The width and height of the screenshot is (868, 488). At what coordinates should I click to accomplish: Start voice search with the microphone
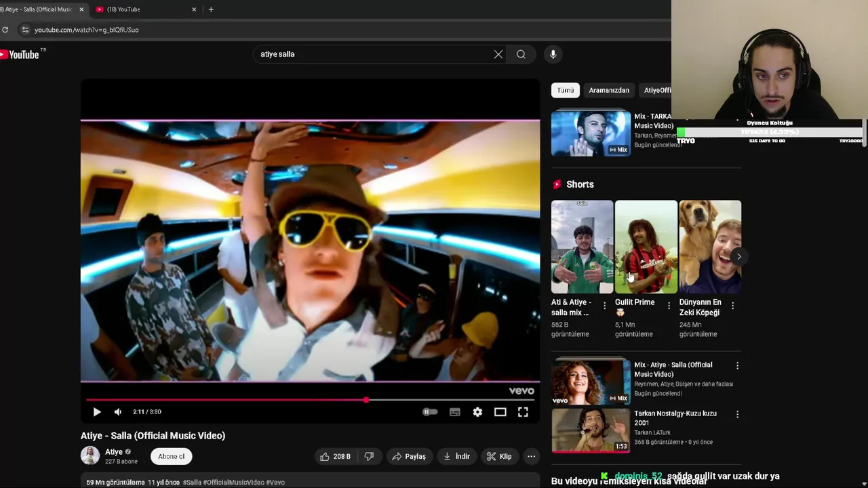click(553, 54)
